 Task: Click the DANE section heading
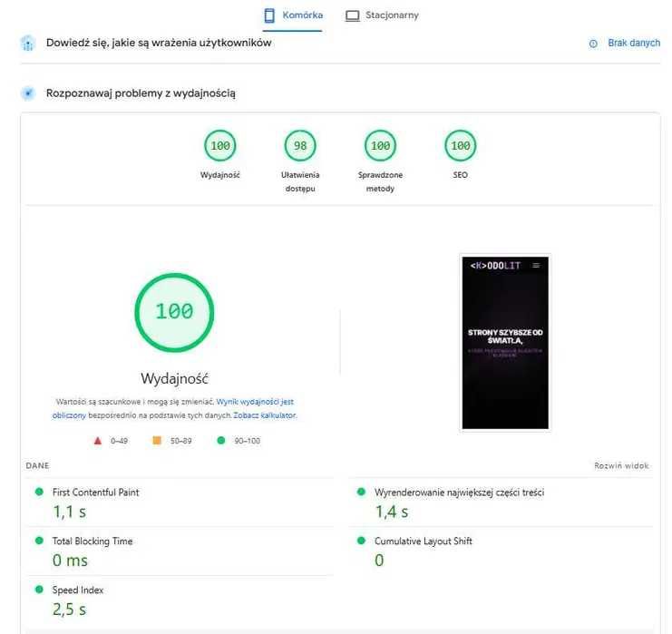(38, 465)
